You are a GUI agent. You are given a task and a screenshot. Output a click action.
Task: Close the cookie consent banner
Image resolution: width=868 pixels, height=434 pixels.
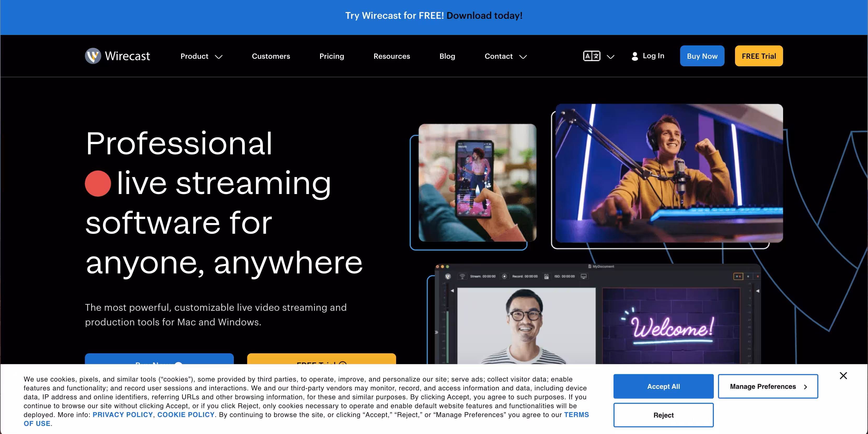[x=843, y=376]
